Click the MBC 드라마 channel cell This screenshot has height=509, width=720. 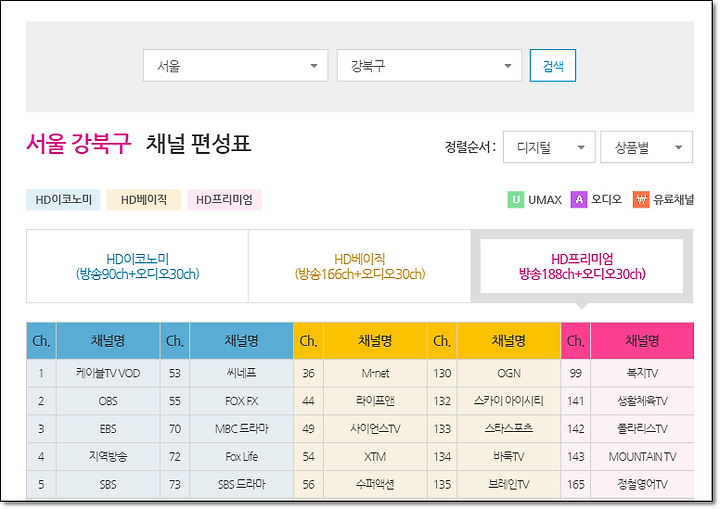click(x=242, y=429)
